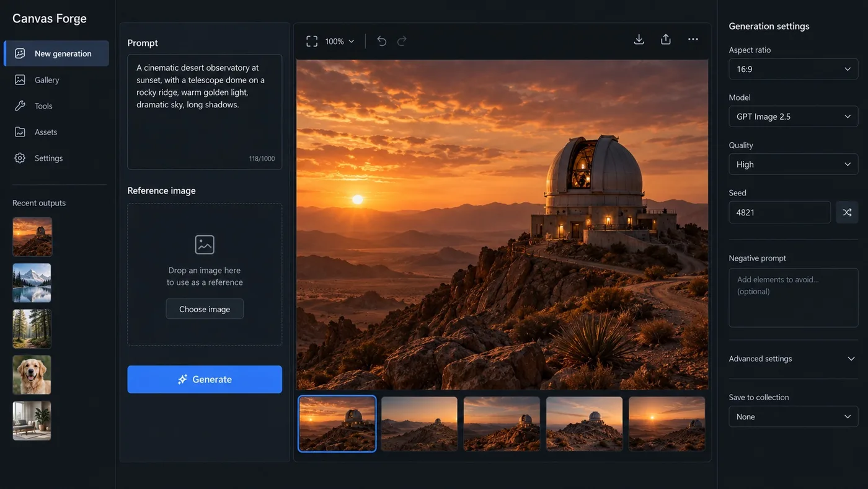This screenshot has width=868, height=489.
Task: Open the forest path recent output
Action: [32, 328]
